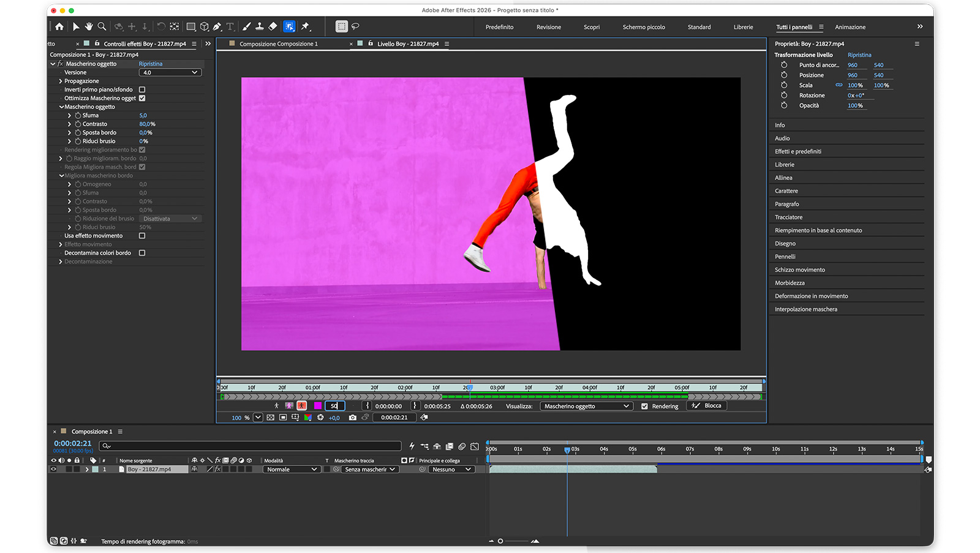980x553 pixels.
Task: Hide the Boy - 21827.mp4 layer eye
Action: click(x=53, y=469)
